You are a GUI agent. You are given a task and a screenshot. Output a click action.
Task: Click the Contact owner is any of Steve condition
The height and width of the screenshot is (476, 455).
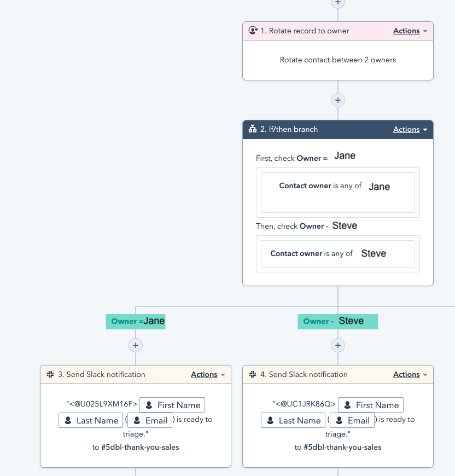tap(337, 253)
